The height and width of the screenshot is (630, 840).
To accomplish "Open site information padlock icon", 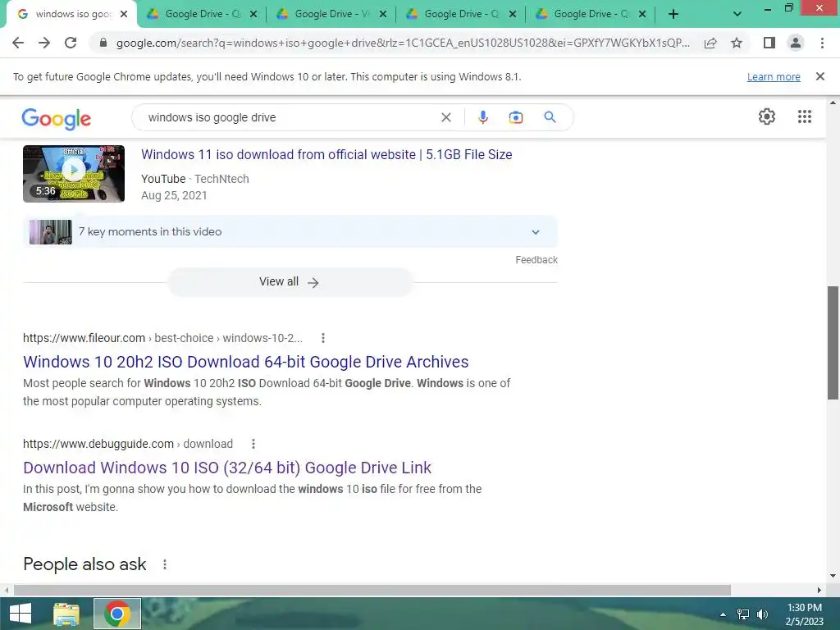I will [x=103, y=43].
